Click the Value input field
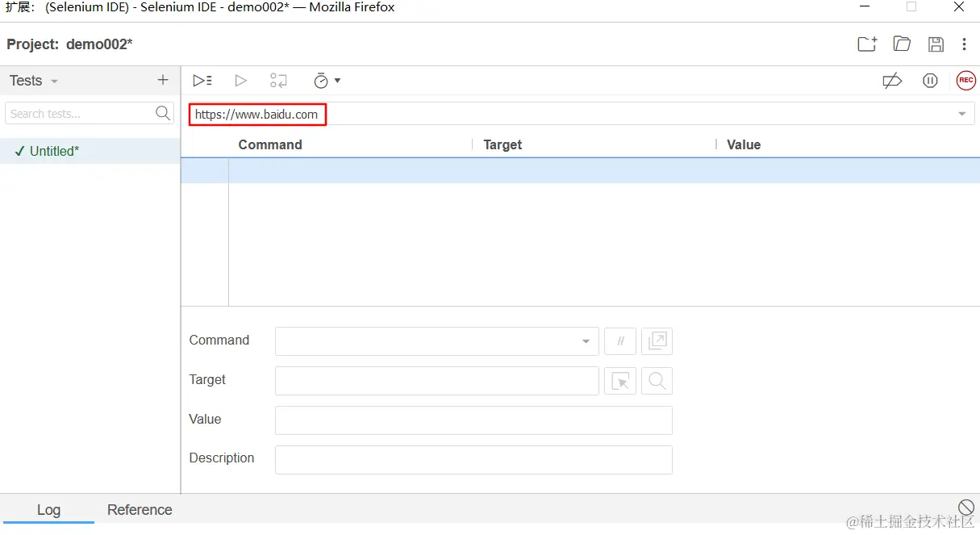980x535 pixels. 473,420
